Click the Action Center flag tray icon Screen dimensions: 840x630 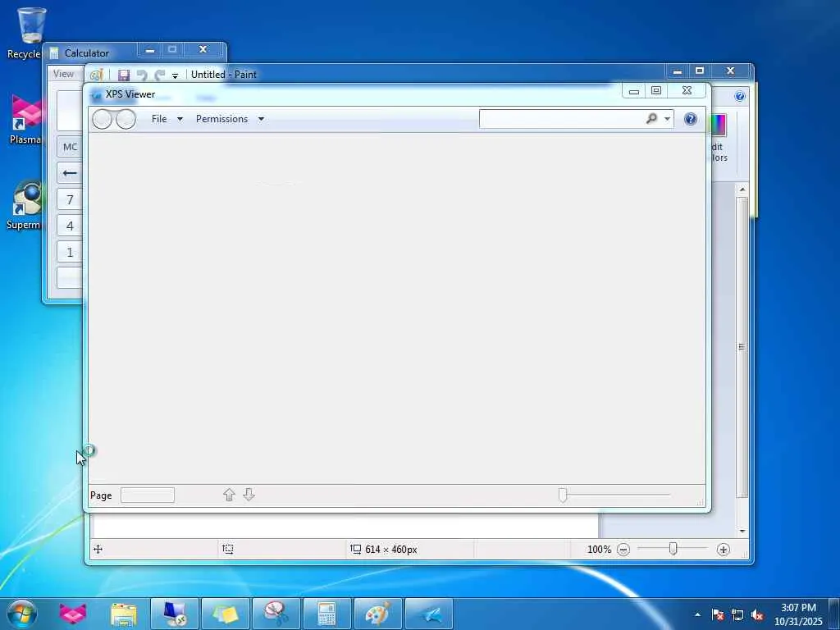(718, 614)
